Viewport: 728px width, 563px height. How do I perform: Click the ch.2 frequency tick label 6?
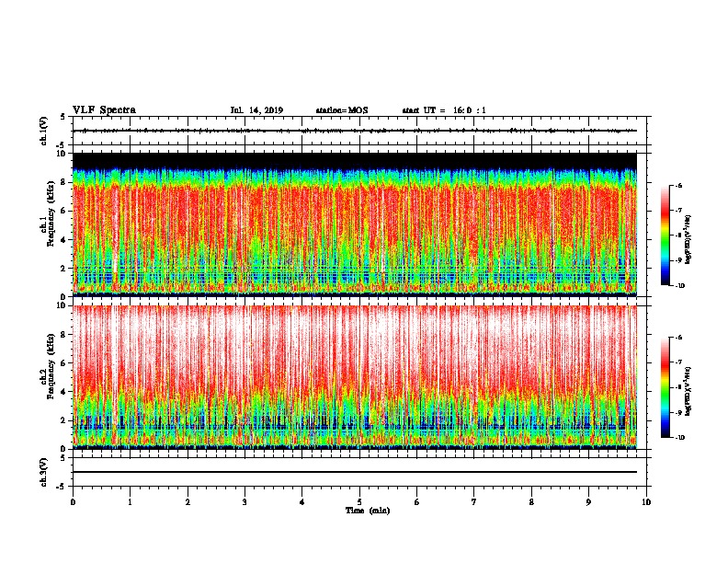64,363
